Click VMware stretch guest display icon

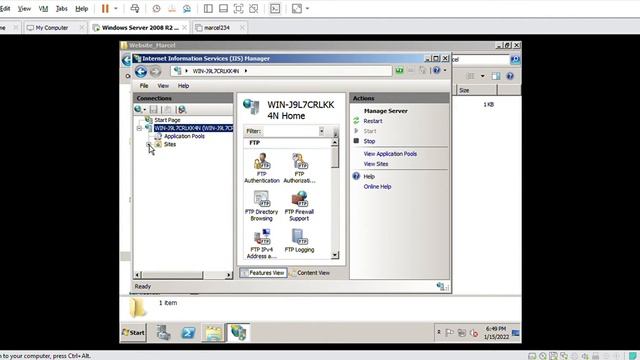(x=297, y=8)
